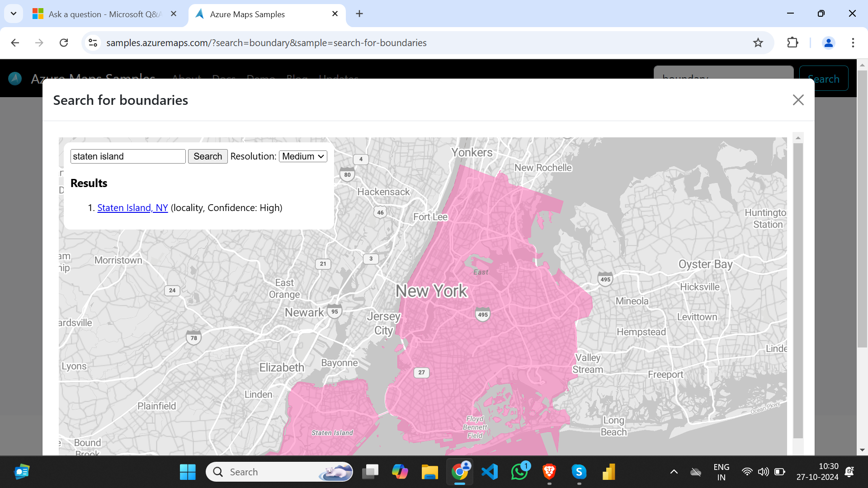Viewport: 868px width, 488px height.
Task: Navigate back with the browser arrow
Action: (15, 42)
